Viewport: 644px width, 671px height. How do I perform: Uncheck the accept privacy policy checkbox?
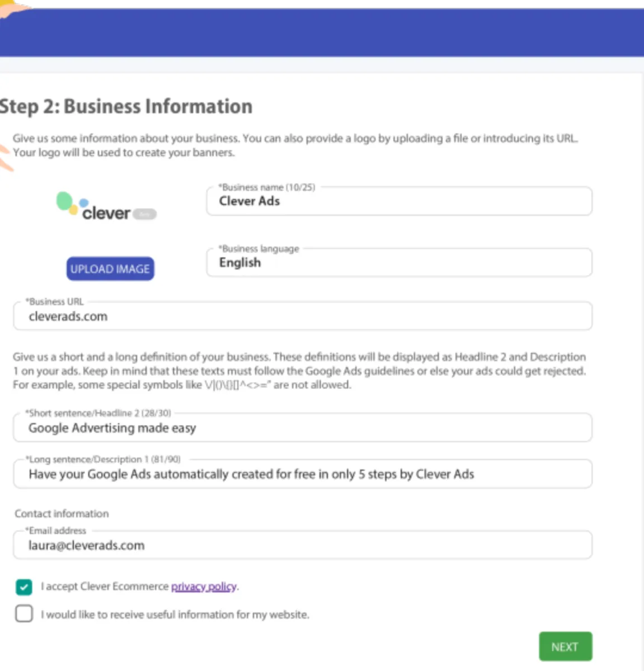[24, 587]
